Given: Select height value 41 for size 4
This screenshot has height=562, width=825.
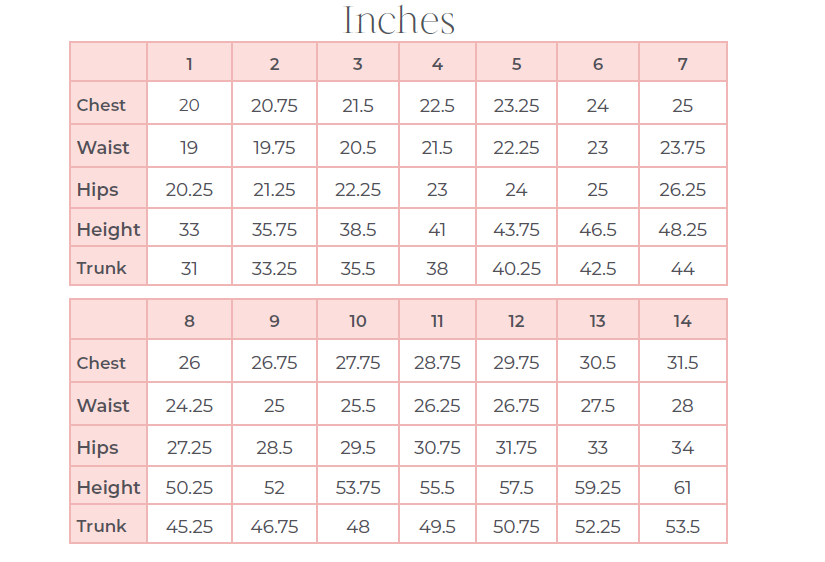Looking at the screenshot, I should [x=437, y=230].
